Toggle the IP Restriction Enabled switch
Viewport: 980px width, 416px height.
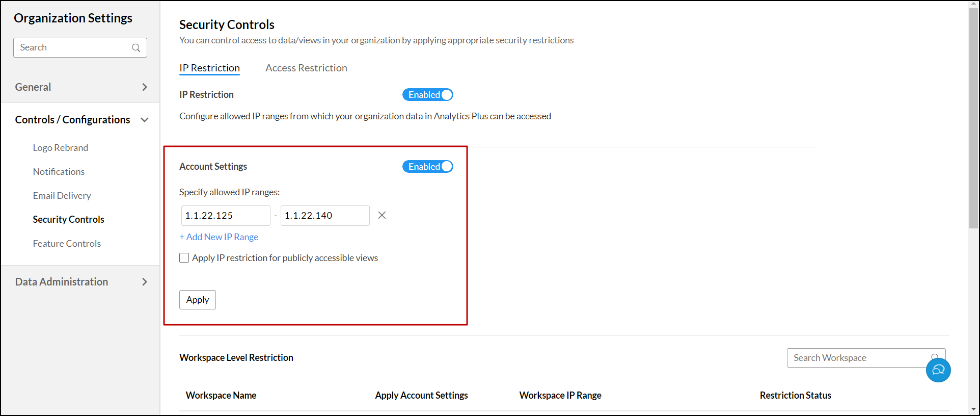[x=428, y=95]
